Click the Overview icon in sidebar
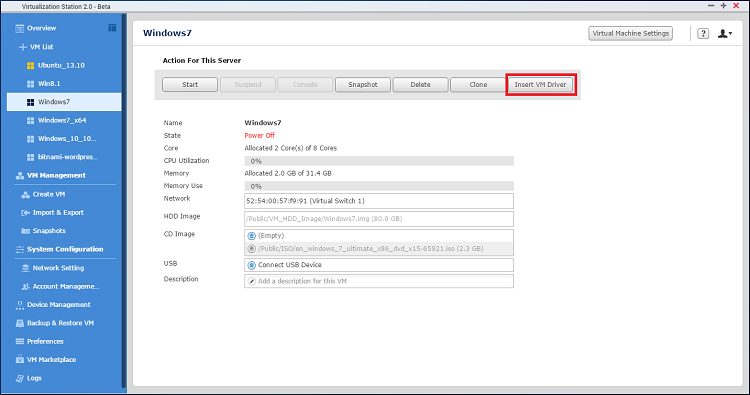The image size is (750, 395). point(20,28)
